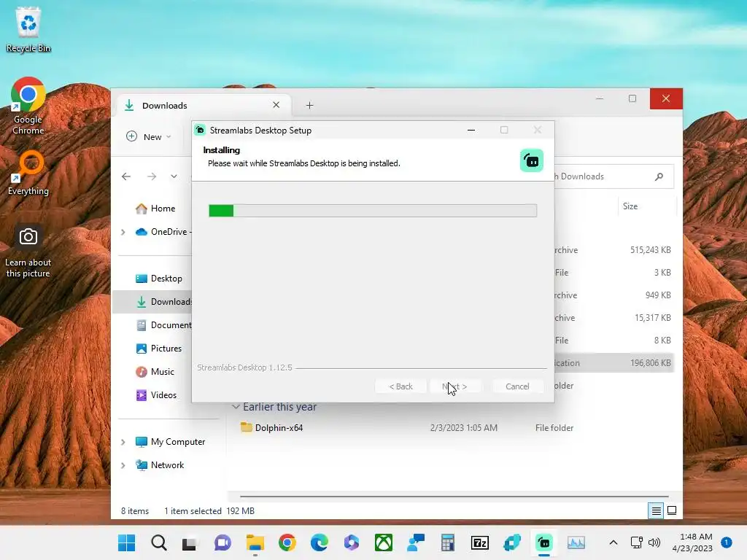Open the Recycle Bin desktop icon

pos(28,29)
